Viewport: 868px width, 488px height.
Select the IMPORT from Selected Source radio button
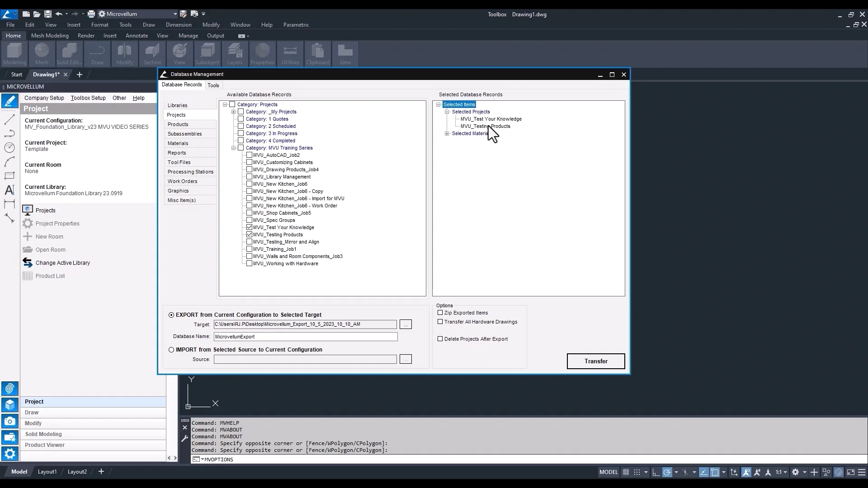[x=171, y=350]
